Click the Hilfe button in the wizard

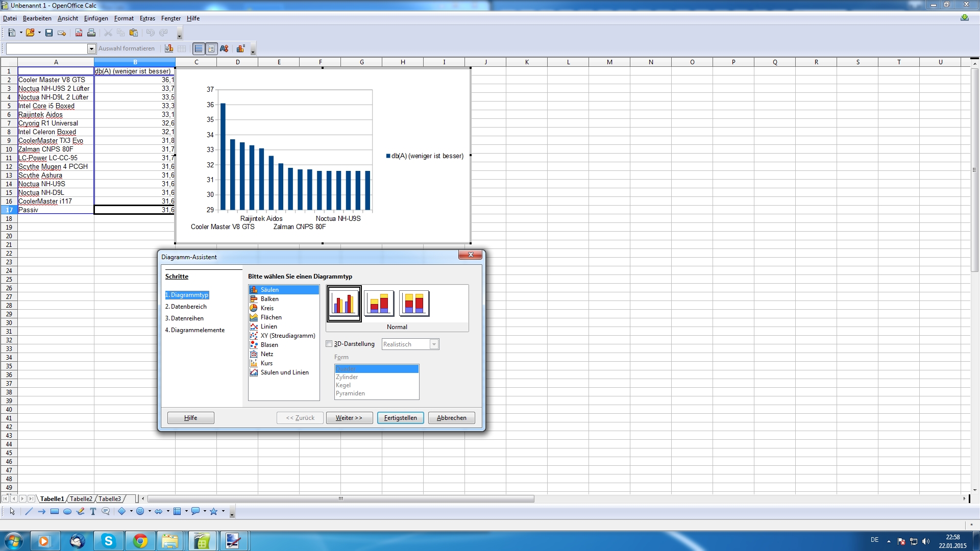(x=190, y=418)
